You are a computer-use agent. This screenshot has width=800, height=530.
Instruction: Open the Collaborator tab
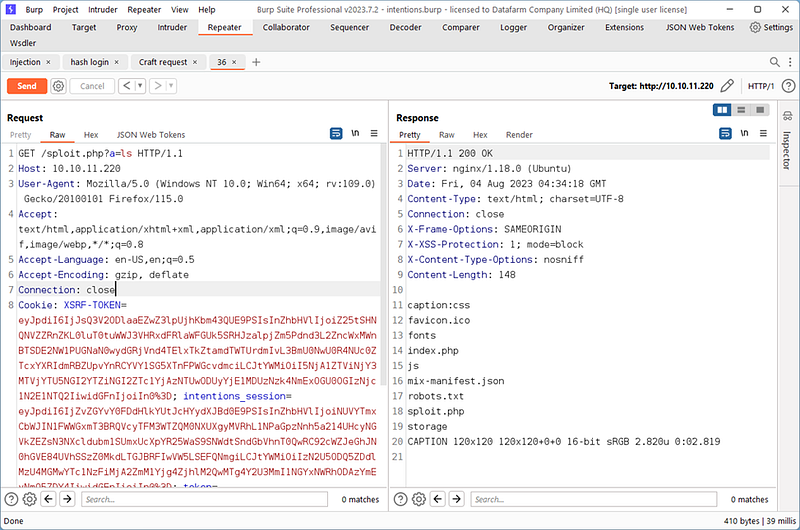[x=286, y=28]
